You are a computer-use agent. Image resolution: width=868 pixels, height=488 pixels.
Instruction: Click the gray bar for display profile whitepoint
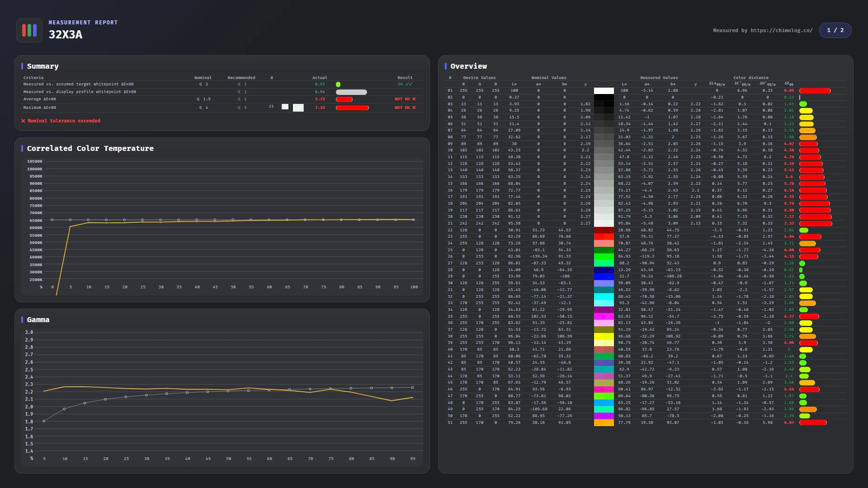(x=351, y=92)
